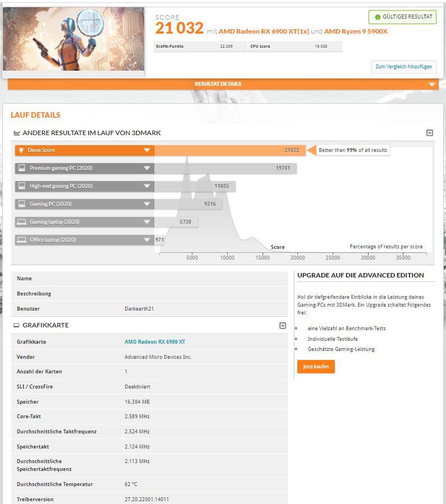
Task: Collapse the Andere Resultate section
Action: pyautogui.click(x=430, y=133)
